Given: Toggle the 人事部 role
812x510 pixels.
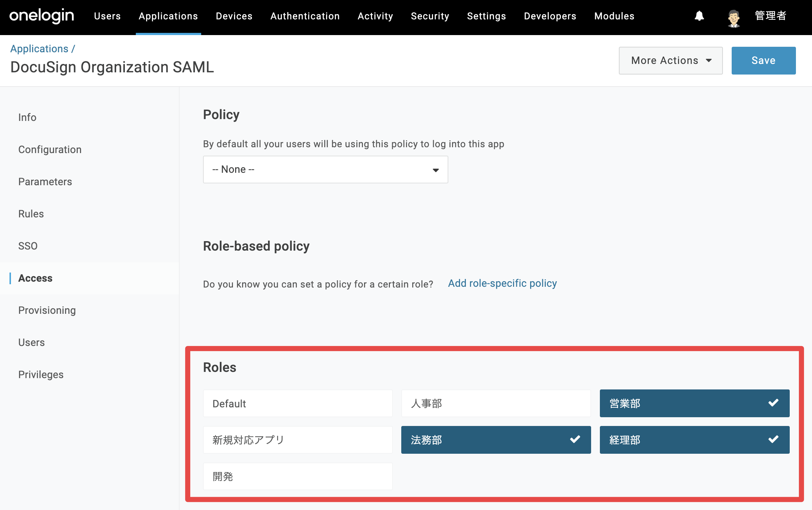Looking at the screenshot, I should (x=496, y=403).
